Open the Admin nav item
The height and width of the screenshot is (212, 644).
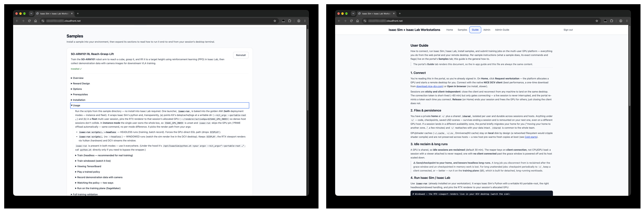click(486, 30)
